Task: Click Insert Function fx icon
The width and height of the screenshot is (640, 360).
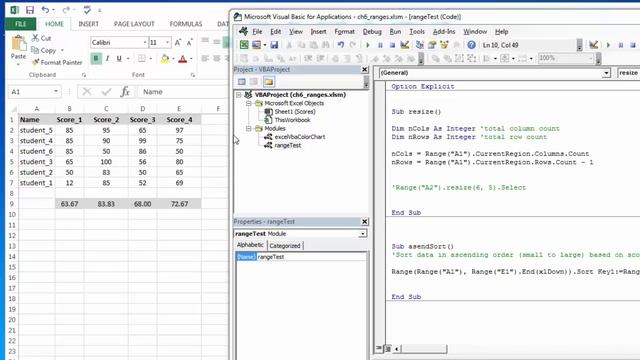Action: pos(125,92)
